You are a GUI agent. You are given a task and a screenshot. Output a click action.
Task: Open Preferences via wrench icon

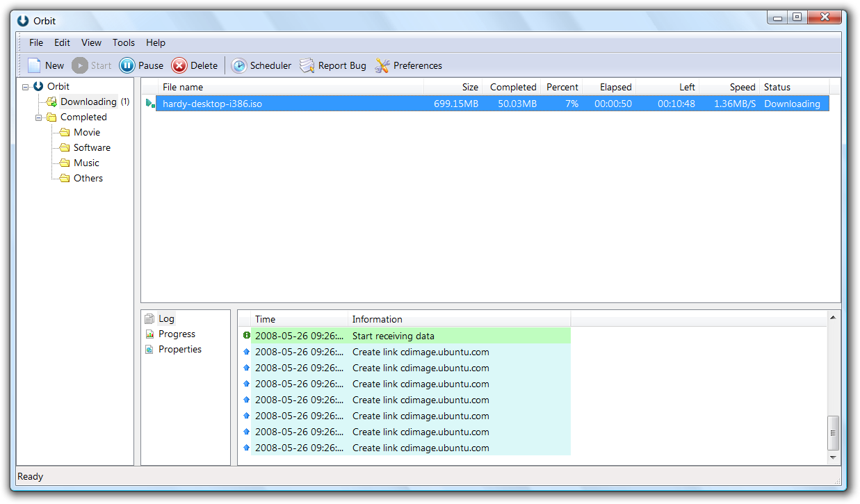coord(382,65)
